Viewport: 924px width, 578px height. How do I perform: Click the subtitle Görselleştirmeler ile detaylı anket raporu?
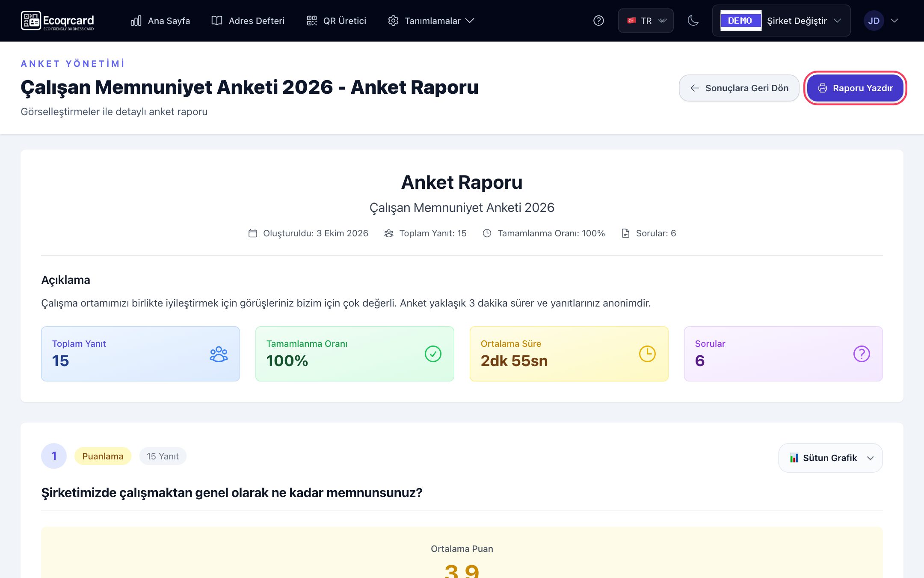pos(114,112)
